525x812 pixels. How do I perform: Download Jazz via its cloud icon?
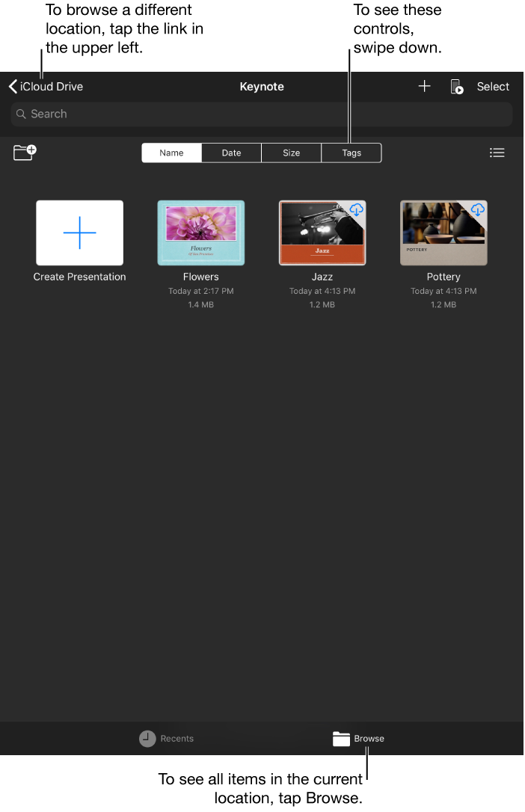coord(356,209)
